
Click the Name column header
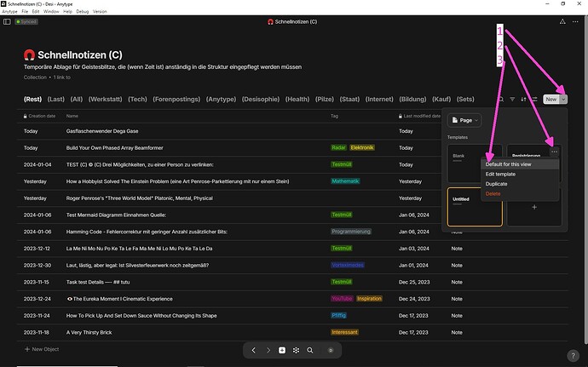[x=72, y=116]
